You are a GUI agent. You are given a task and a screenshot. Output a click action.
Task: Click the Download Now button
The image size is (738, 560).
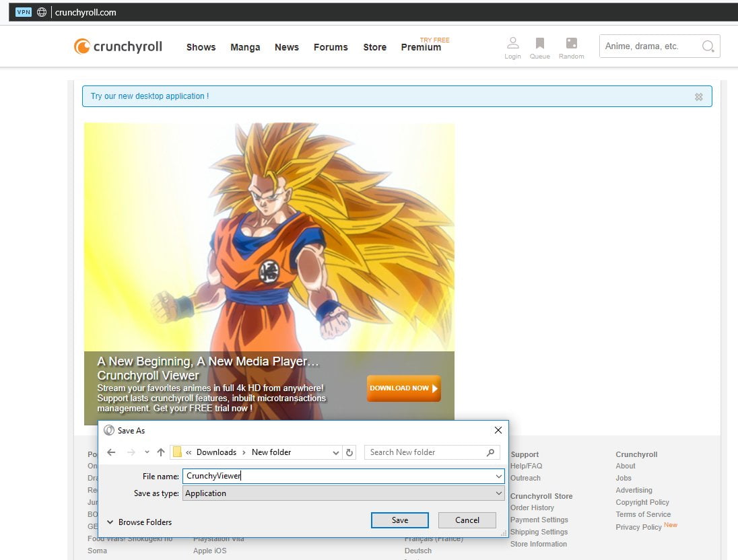tap(404, 388)
